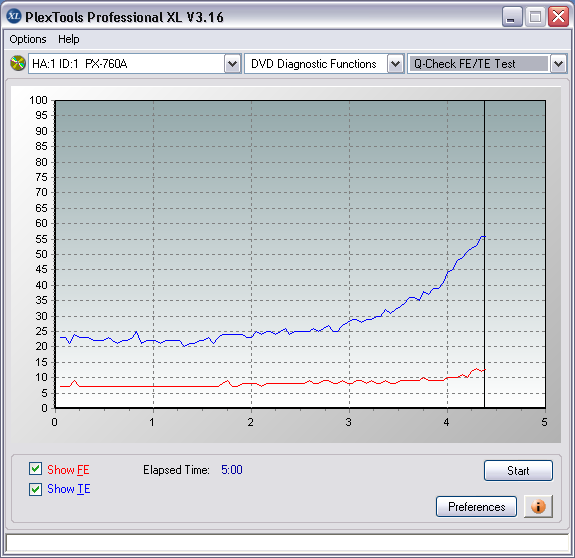Click the red Show FE label
This screenshot has width=575, height=558.
[68, 470]
